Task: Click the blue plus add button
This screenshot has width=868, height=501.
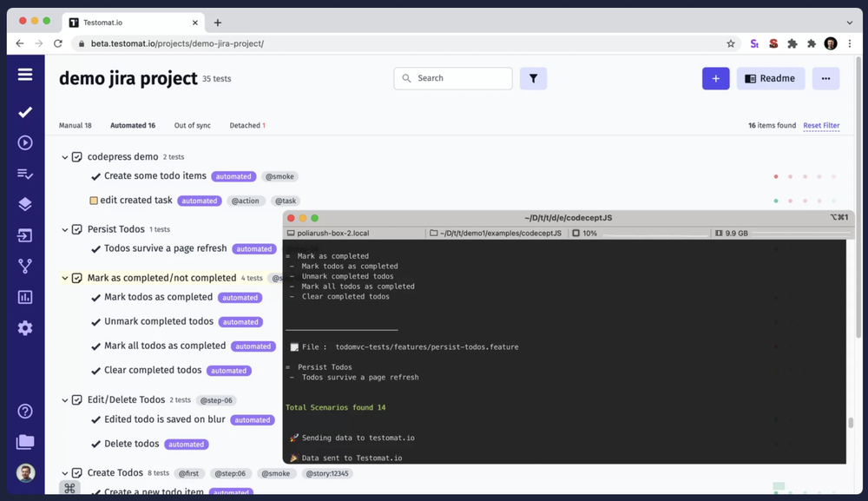Action: click(x=716, y=79)
